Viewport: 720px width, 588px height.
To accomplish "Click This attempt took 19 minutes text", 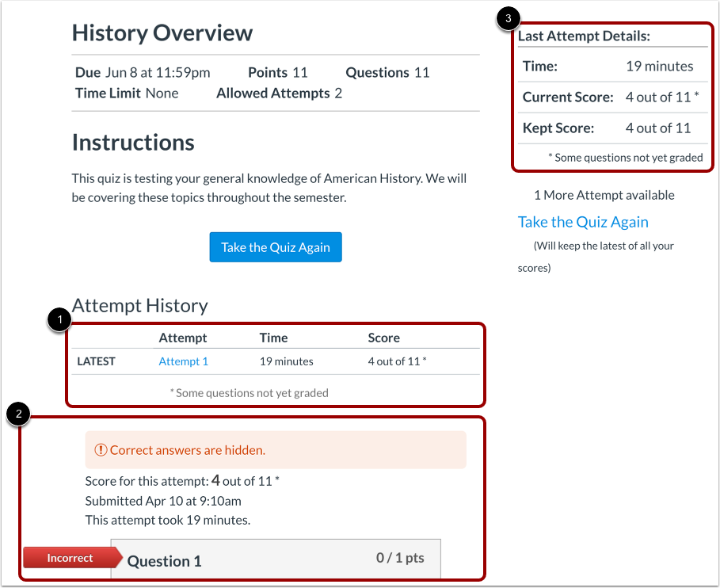I will [x=168, y=521].
